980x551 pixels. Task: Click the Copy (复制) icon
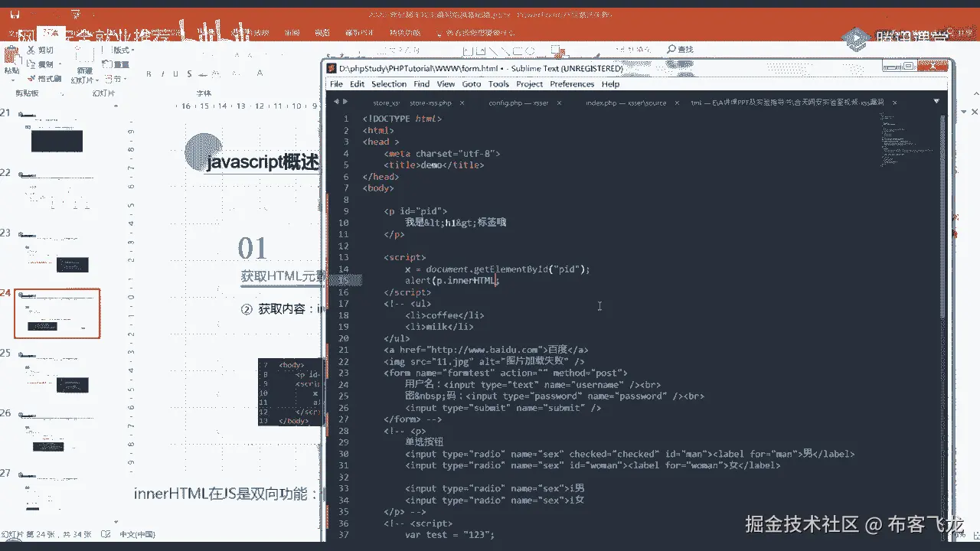[31, 64]
